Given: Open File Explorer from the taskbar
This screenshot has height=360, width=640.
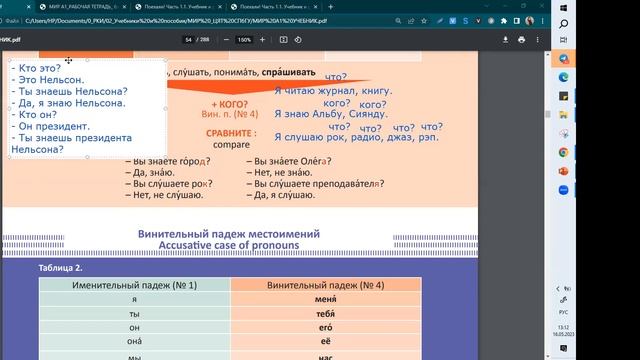Looking at the screenshot, I should [564, 115].
